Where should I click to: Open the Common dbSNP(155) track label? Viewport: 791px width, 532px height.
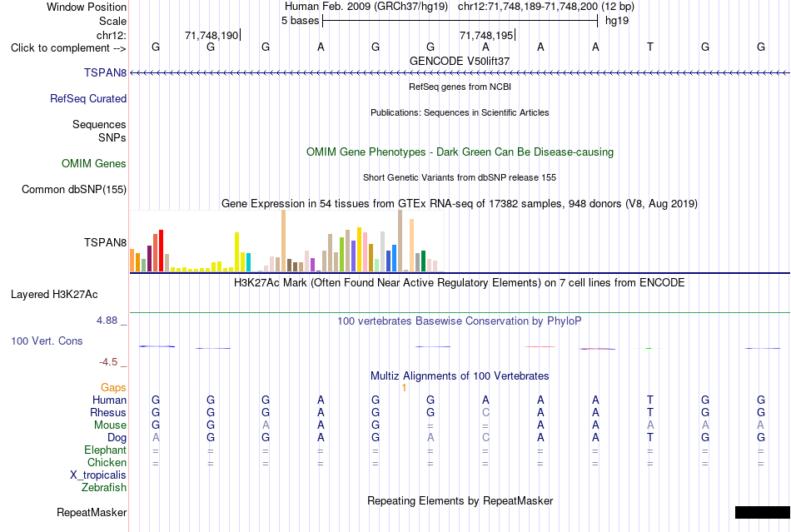(73, 190)
